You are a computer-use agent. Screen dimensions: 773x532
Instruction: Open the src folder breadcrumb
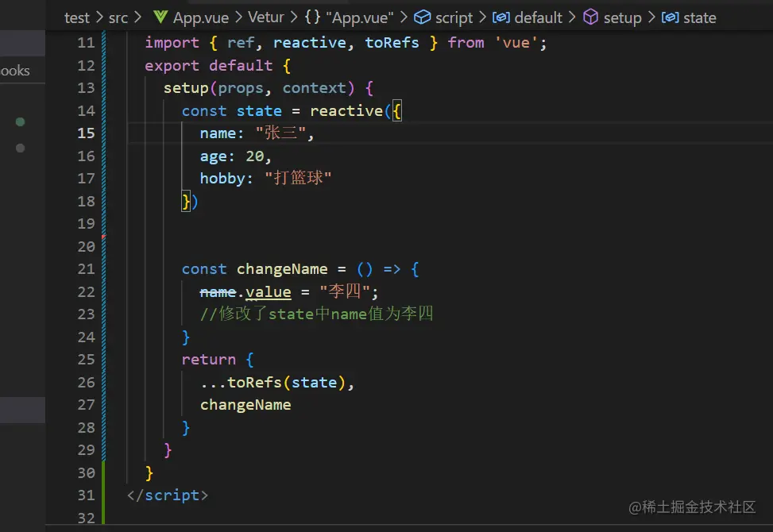(118, 17)
